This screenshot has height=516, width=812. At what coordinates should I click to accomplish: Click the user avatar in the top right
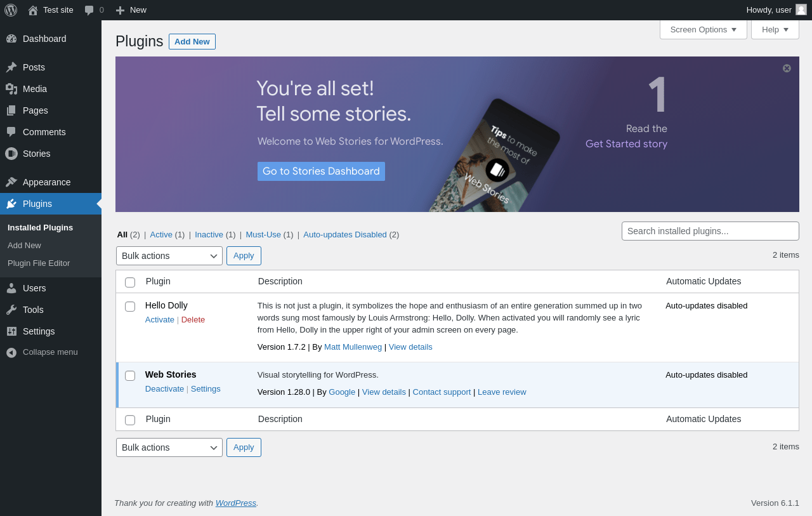coord(801,10)
